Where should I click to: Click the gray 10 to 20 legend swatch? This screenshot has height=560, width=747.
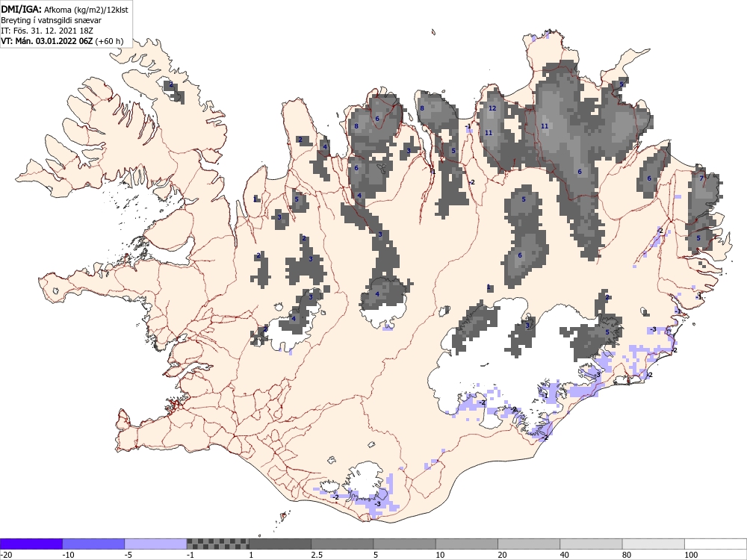[467, 544]
